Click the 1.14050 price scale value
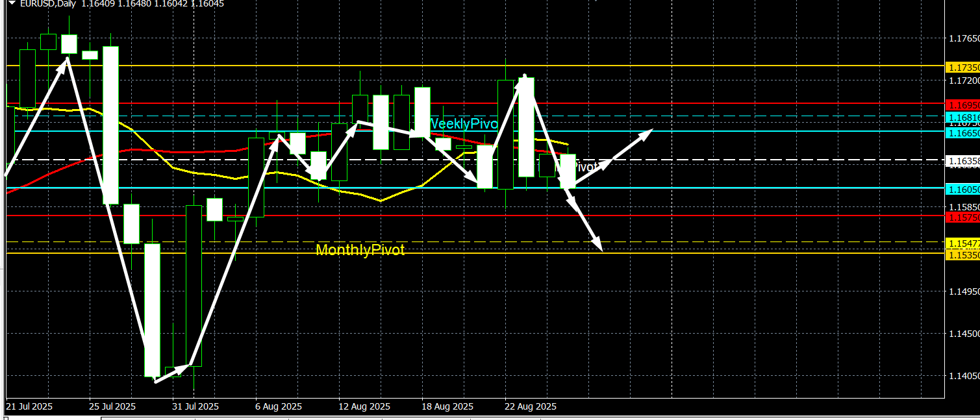 click(x=964, y=376)
